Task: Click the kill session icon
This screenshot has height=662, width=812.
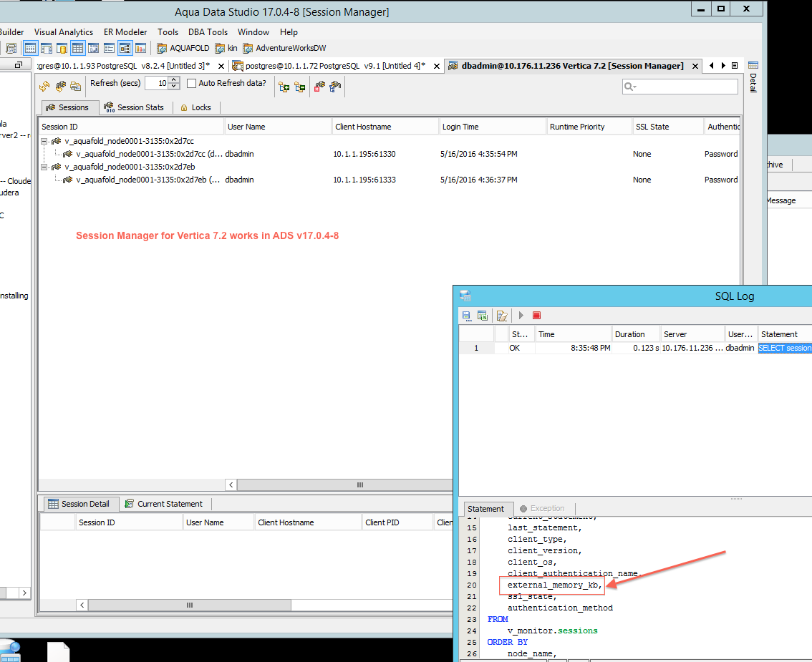Action: point(319,87)
